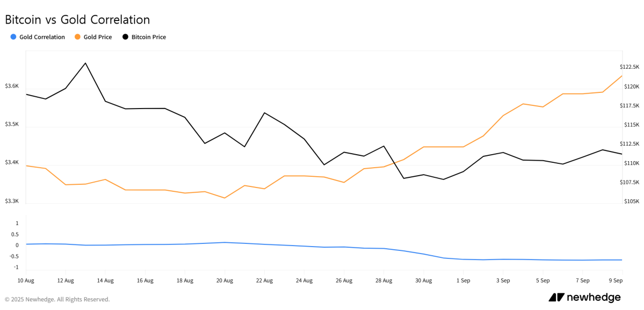Image resolution: width=644 pixels, height=310 pixels.
Task: Select the 1 Sep date axis label
Action: tap(463, 280)
